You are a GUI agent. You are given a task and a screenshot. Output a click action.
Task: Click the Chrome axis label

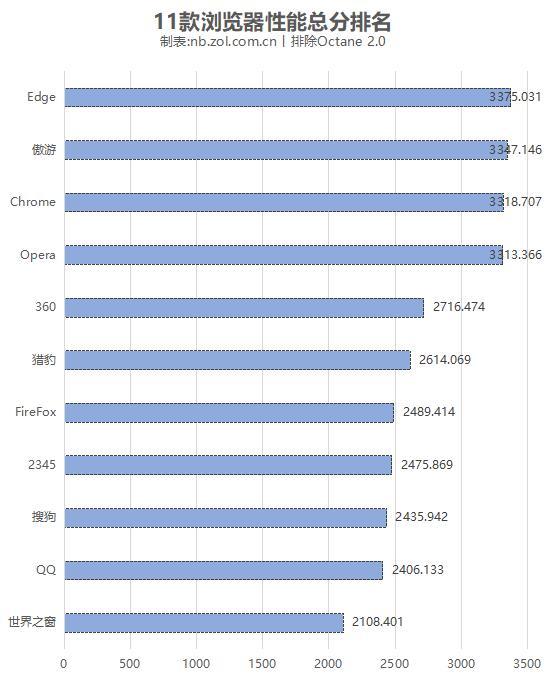coord(33,202)
